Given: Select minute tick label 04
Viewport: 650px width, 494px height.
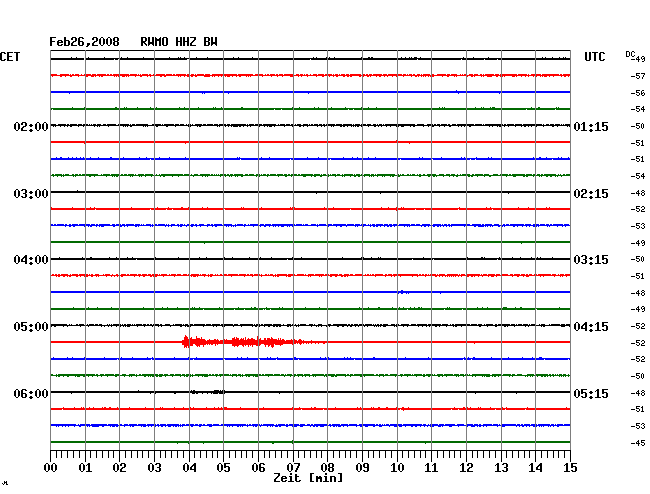Looking at the screenshot, I should 189,468.
